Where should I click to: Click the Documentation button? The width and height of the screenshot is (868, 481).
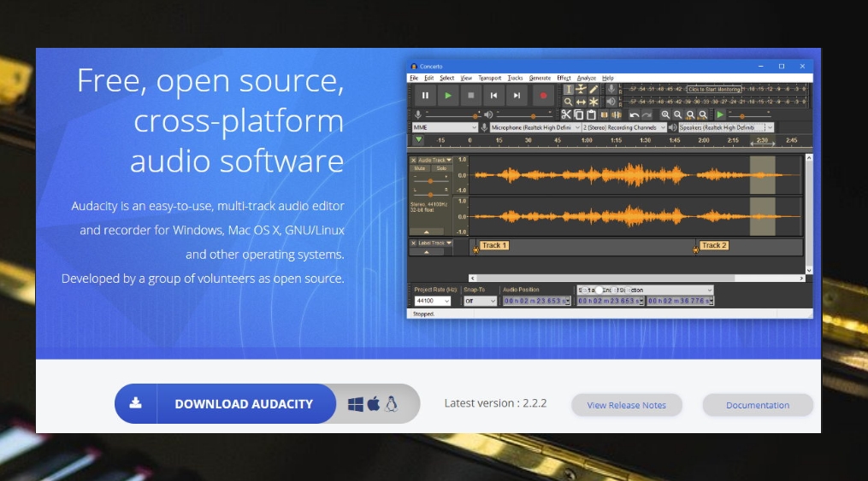[758, 405]
